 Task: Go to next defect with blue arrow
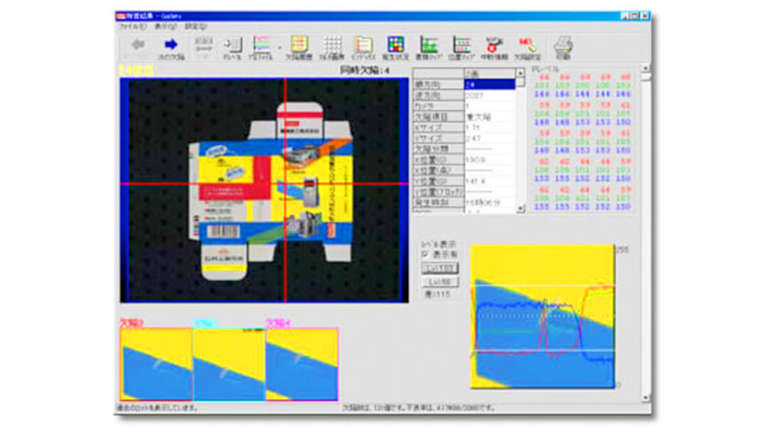click(170, 48)
